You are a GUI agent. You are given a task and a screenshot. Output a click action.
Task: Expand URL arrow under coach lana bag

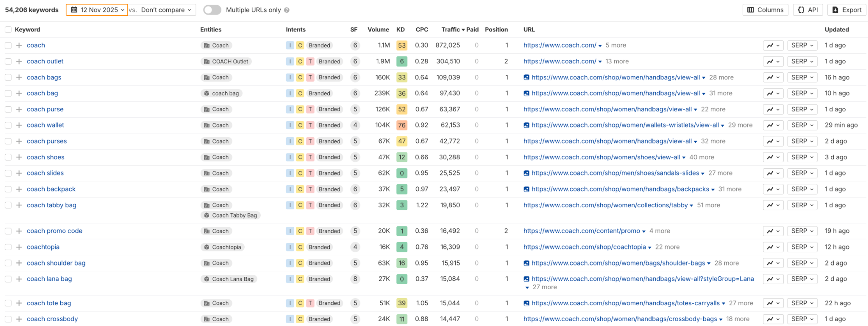click(x=527, y=288)
